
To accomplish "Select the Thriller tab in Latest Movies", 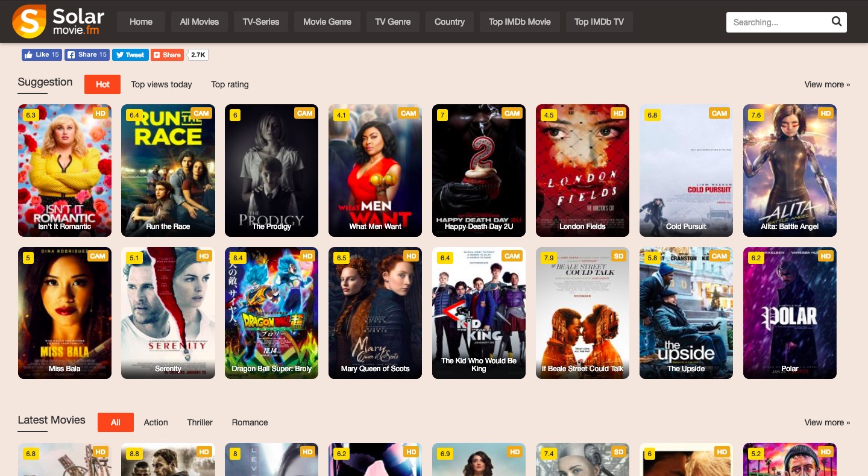I will pos(200,422).
